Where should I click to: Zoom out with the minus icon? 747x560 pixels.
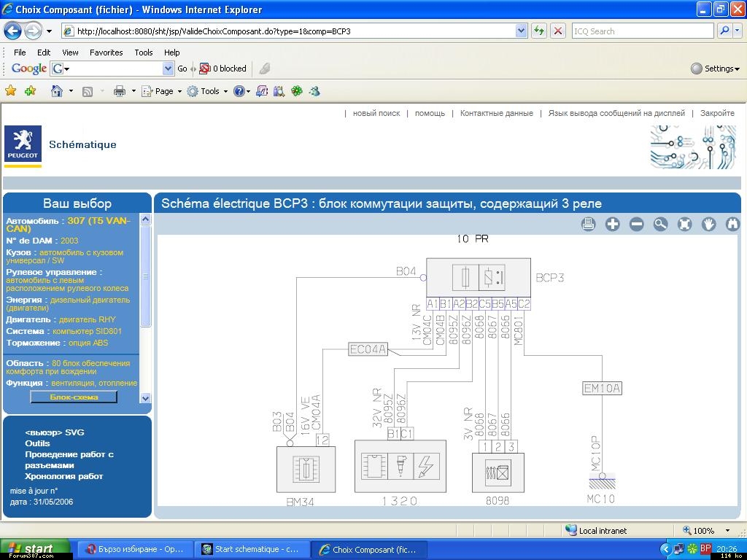(x=636, y=224)
